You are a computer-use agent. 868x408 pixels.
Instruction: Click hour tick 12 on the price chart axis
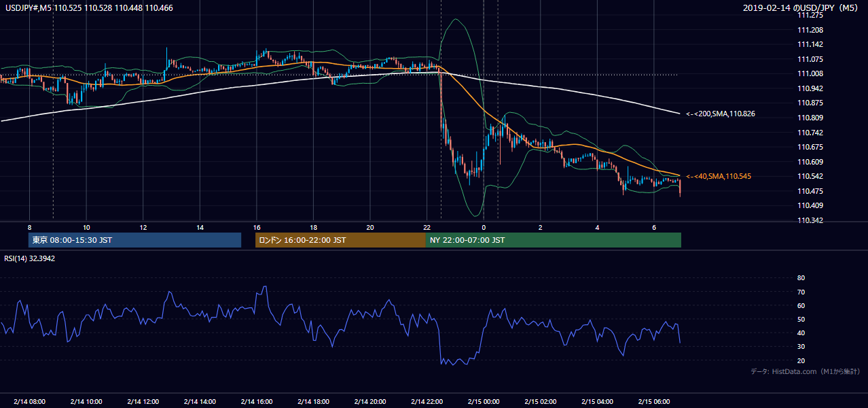pyautogui.click(x=143, y=226)
